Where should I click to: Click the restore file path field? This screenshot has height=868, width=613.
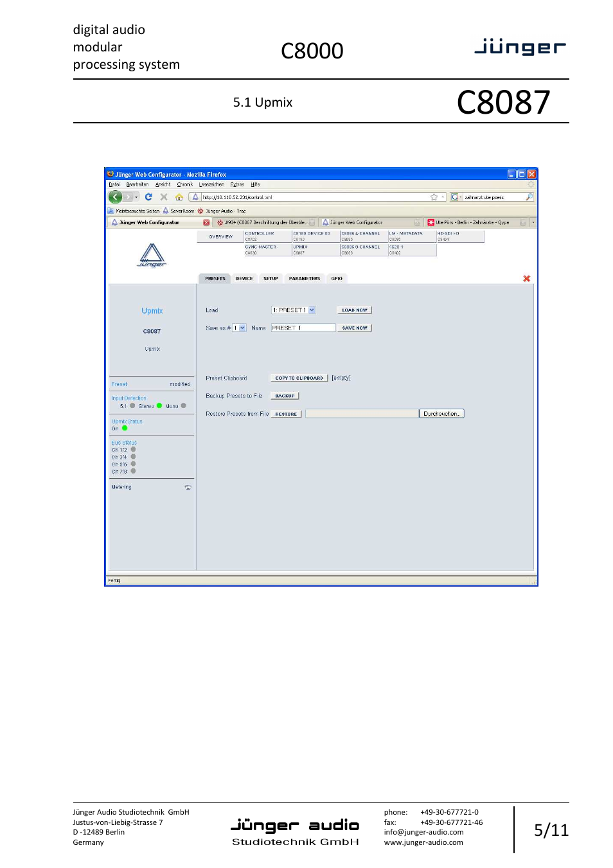(x=362, y=414)
